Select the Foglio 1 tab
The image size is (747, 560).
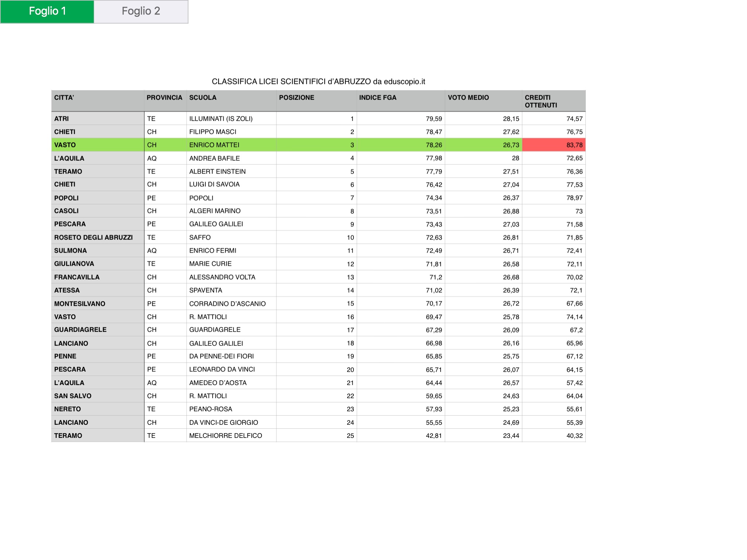[x=47, y=12]
